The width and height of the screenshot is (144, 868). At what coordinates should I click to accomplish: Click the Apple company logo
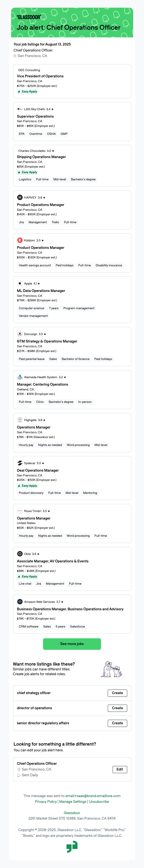pyautogui.click(x=20, y=283)
